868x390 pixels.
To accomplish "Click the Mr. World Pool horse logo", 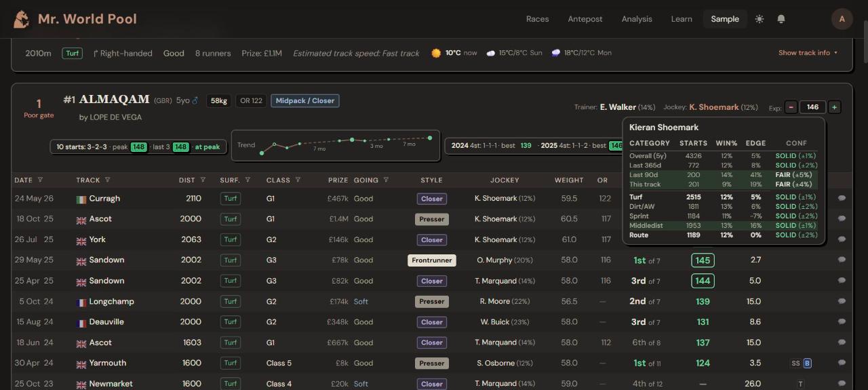I will pos(22,19).
